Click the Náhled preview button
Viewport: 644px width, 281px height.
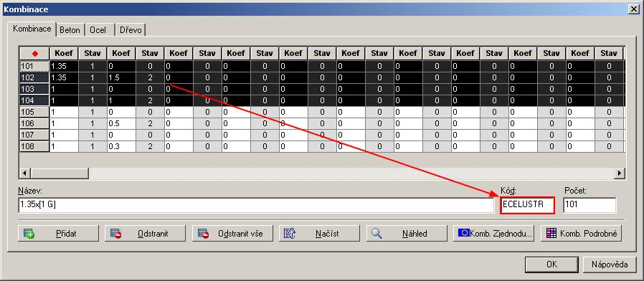(x=407, y=234)
